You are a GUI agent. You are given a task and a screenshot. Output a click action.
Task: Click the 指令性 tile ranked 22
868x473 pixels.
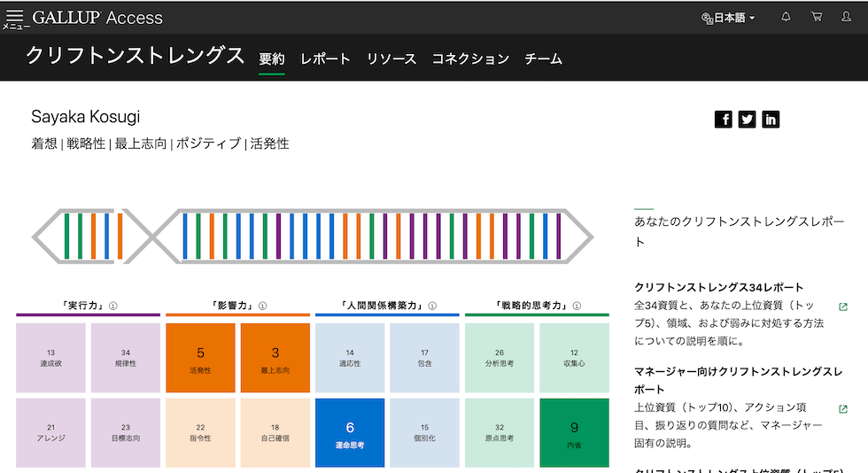(x=200, y=432)
